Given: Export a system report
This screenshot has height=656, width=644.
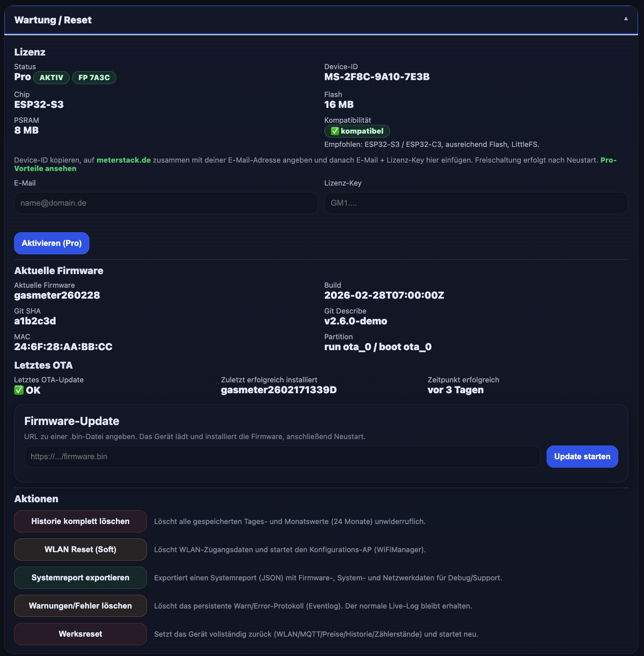Looking at the screenshot, I should coord(80,577).
